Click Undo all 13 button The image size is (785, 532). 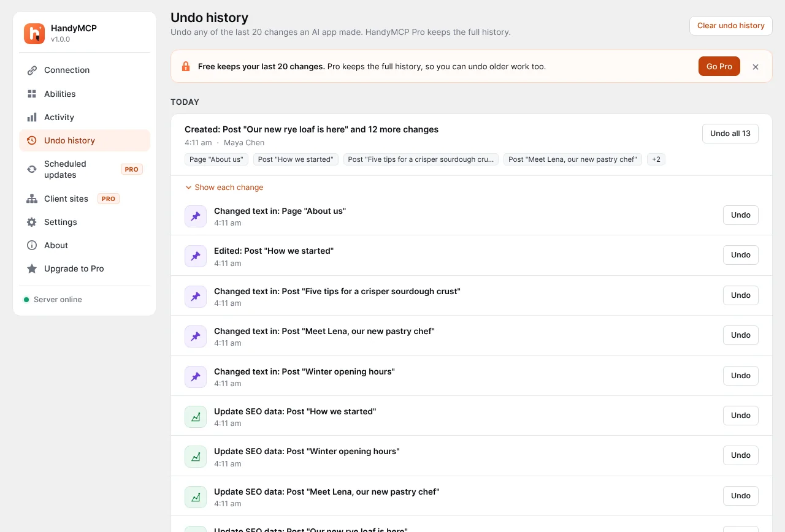click(x=730, y=134)
